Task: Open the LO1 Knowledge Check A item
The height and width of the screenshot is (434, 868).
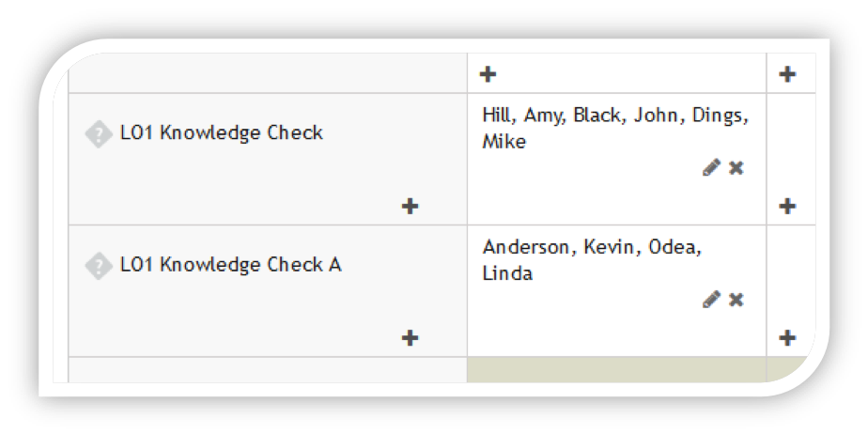Action: pos(230,265)
